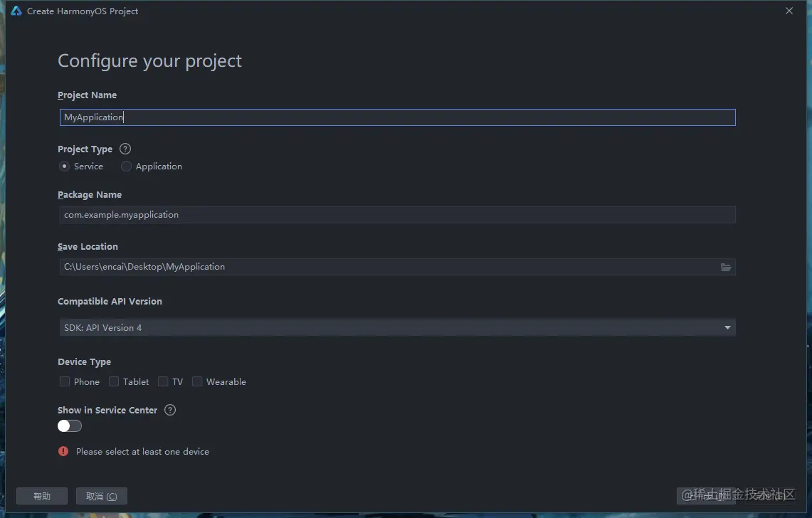Viewport: 812px width, 518px height.
Task: Click the 'Configure your project' heading
Action: click(149, 61)
